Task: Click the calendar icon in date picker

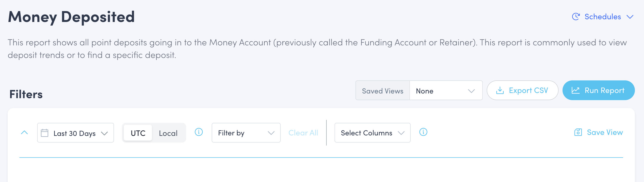Action: point(45,133)
